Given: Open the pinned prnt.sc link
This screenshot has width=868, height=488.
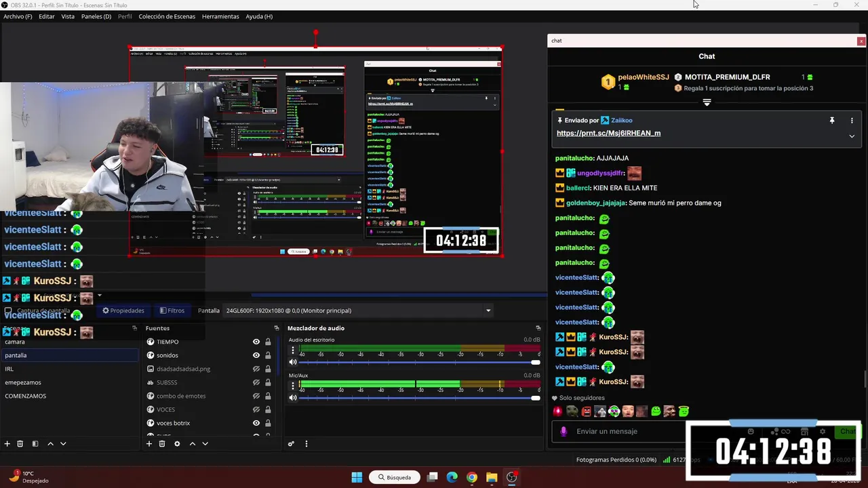Looking at the screenshot, I should 608,134.
